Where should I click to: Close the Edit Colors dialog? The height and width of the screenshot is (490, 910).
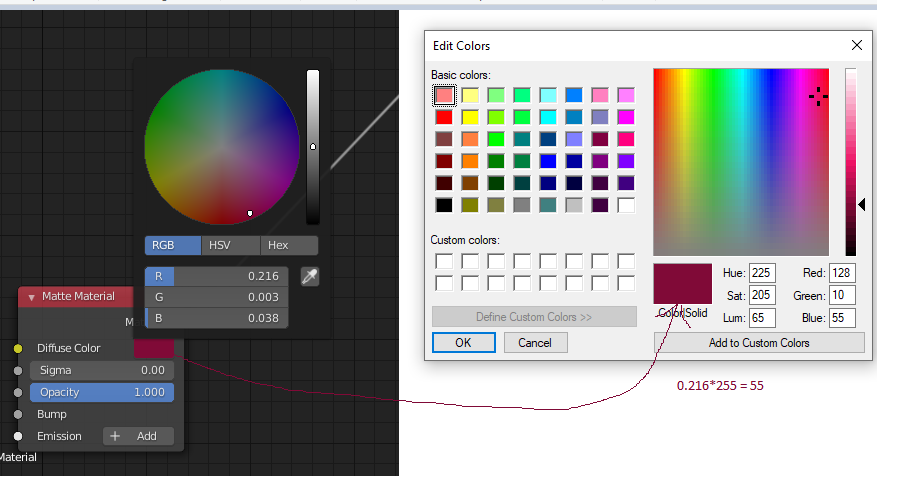pyautogui.click(x=857, y=45)
